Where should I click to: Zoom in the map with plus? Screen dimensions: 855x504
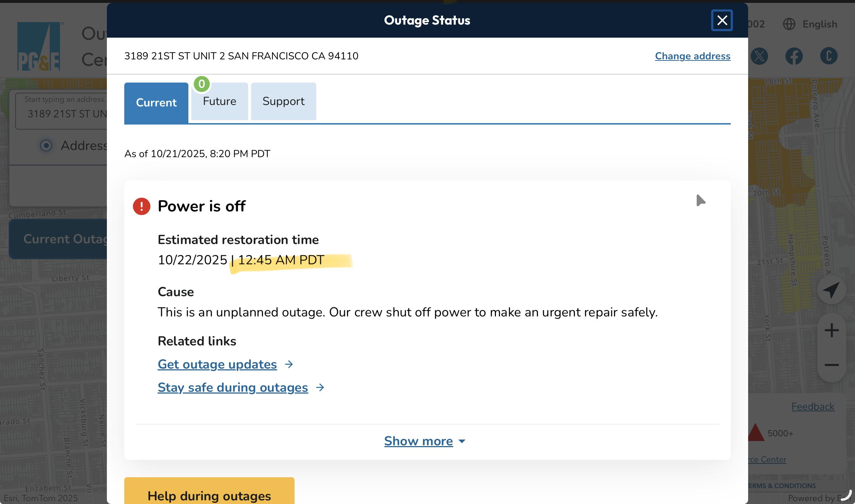(831, 330)
